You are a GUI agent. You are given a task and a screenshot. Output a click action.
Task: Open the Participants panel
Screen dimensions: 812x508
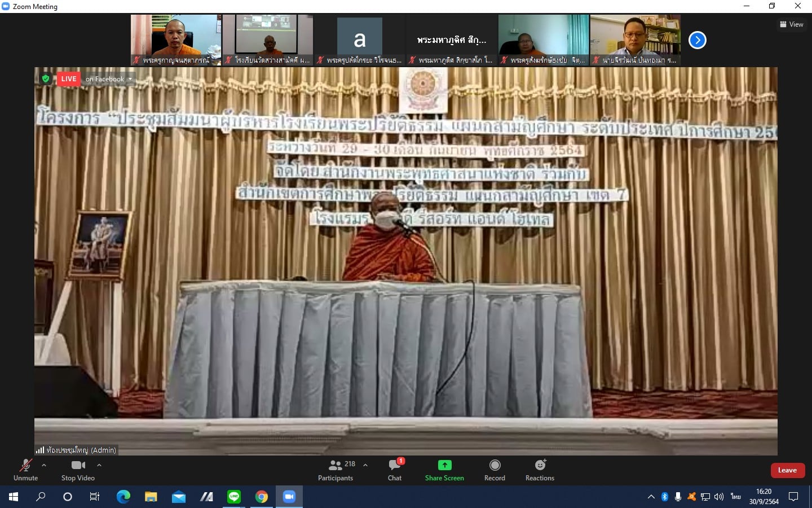[336, 470]
